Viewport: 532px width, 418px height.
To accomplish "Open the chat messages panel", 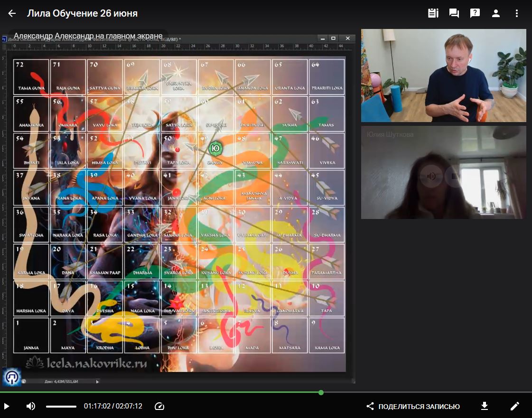I will tap(454, 13).
